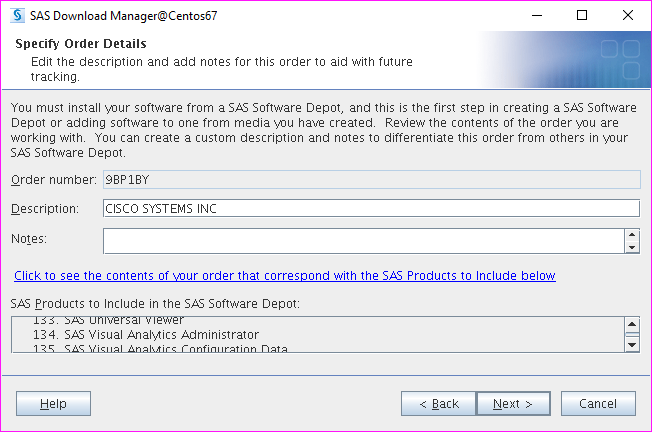Select SAS Visual Analytics Administrator entry

(x=160, y=334)
